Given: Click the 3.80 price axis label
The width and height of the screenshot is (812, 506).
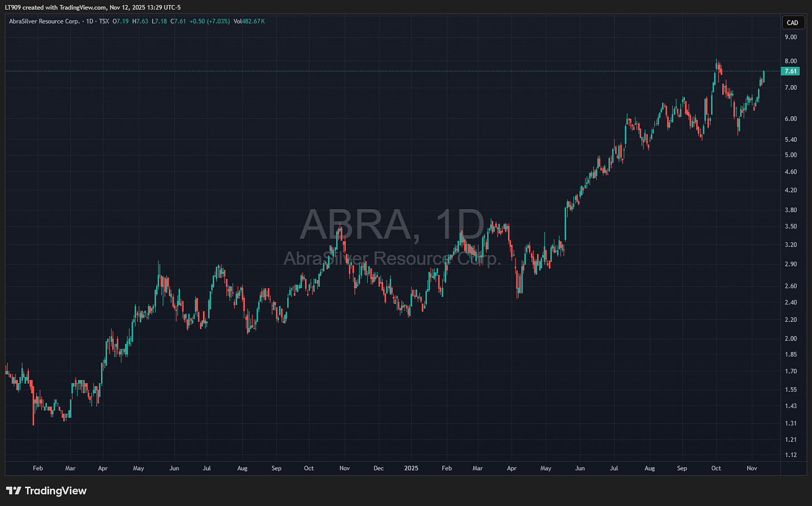Looking at the screenshot, I should (x=791, y=210).
